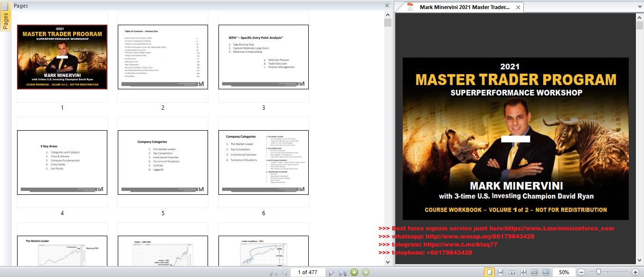Viewport: 644px width, 277px height.
Task: Select page 4 '5 Key Areas' thumbnail
Action: tap(62, 162)
